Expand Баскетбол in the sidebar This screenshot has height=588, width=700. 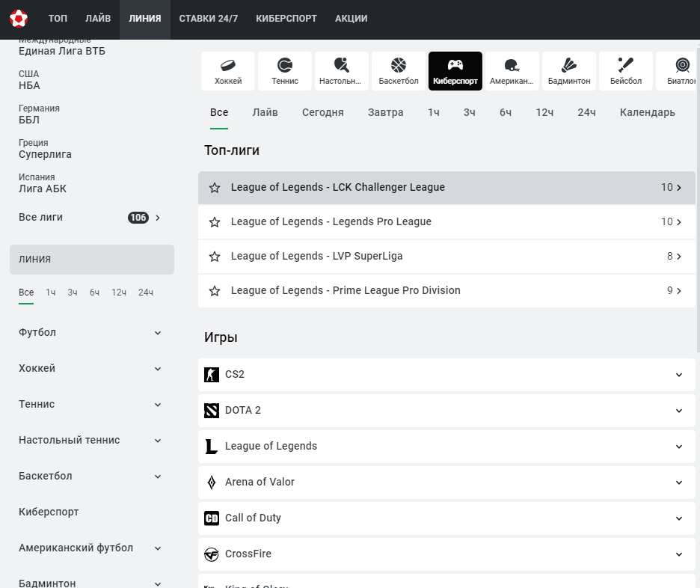(158, 477)
